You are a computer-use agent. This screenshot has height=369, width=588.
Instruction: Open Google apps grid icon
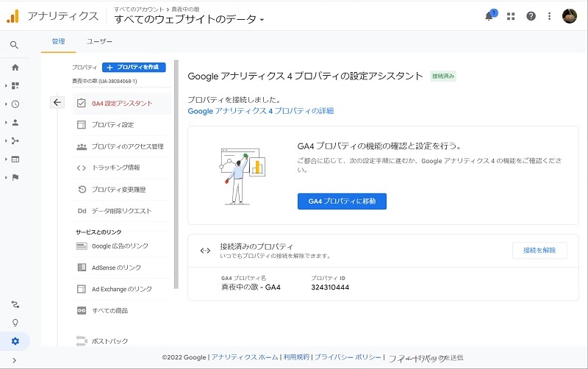(x=510, y=16)
